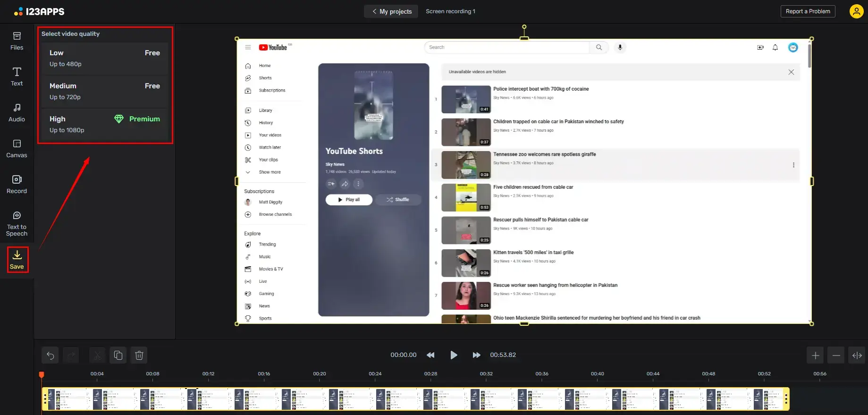Click the duplicate clip icon
Viewport: 868px width, 415px height.
point(118,355)
